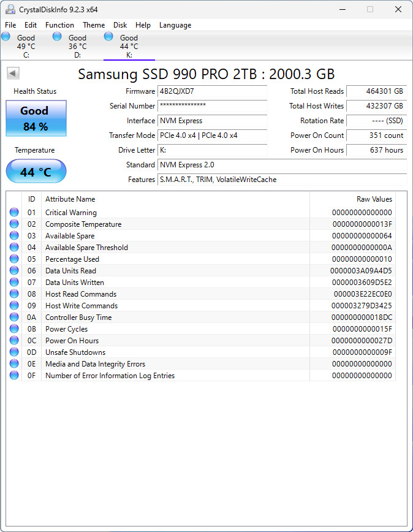Click the Samsung SSD 990 PRO 2TB title
Screen dimensions: 413x532
point(206,74)
